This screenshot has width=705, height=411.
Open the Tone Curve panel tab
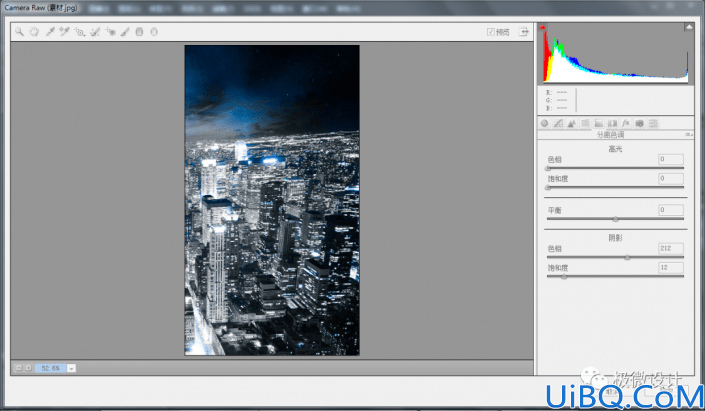558,123
